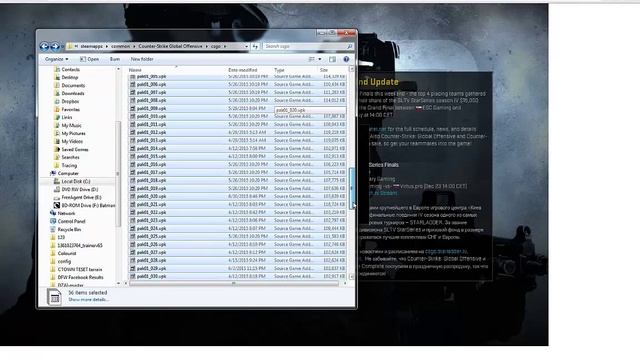The width and height of the screenshot is (640, 360).
Task: Expand the arrow after the common breadcrumb
Action: [x=134, y=47]
